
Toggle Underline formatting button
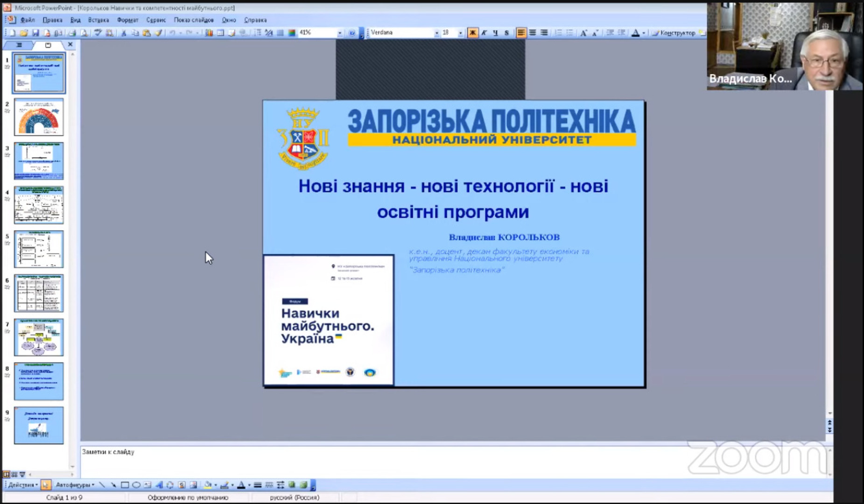pyautogui.click(x=495, y=33)
